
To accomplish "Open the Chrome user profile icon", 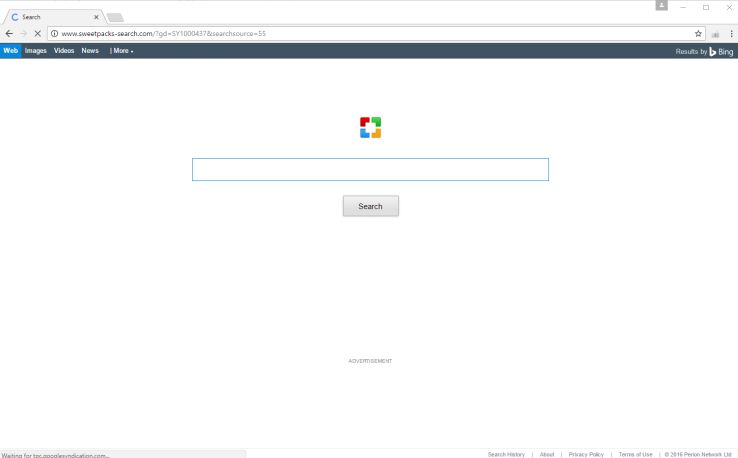I will [661, 5].
